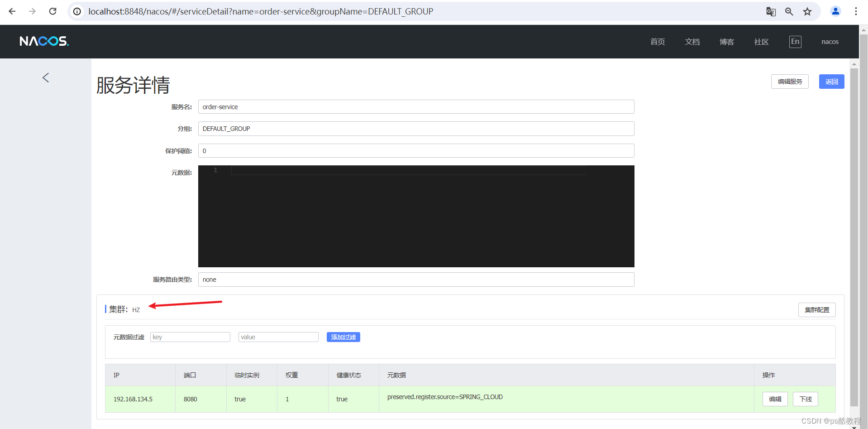The width and height of the screenshot is (868, 429).
Task: Click the 服务详情 page heading
Action: tap(133, 85)
